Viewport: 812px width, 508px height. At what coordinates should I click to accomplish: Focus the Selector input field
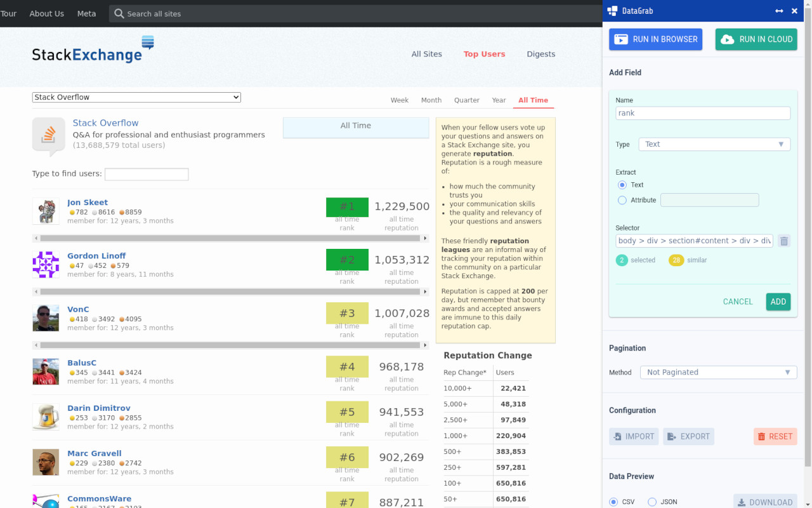pyautogui.click(x=694, y=241)
